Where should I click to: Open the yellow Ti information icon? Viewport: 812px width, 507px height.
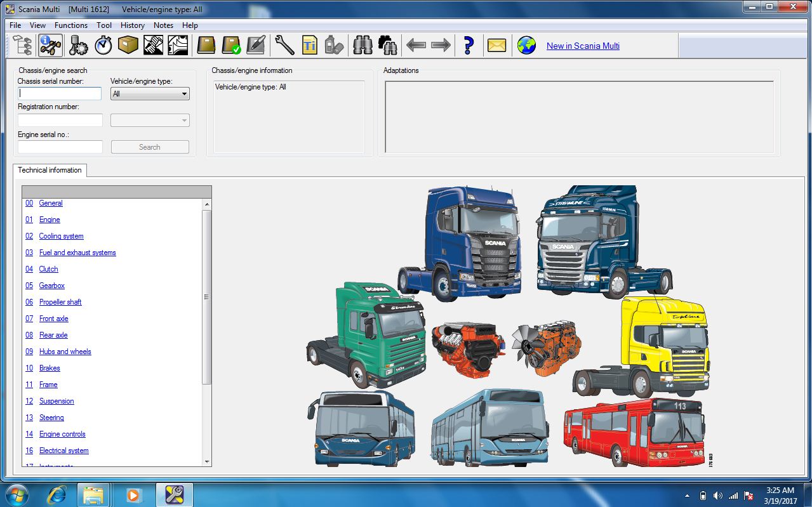309,46
